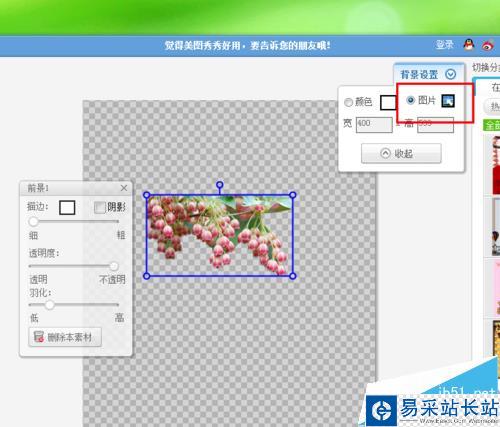Image resolution: width=500 pixels, height=427 pixels.
Task: Click the 宽 width input field
Action: click(x=374, y=125)
